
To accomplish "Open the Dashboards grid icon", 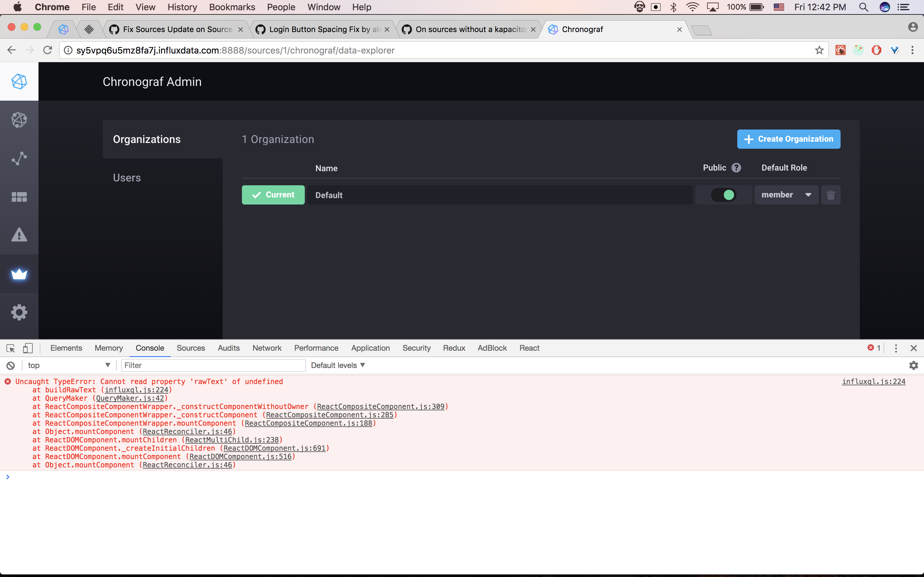I will click(x=19, y=197).
